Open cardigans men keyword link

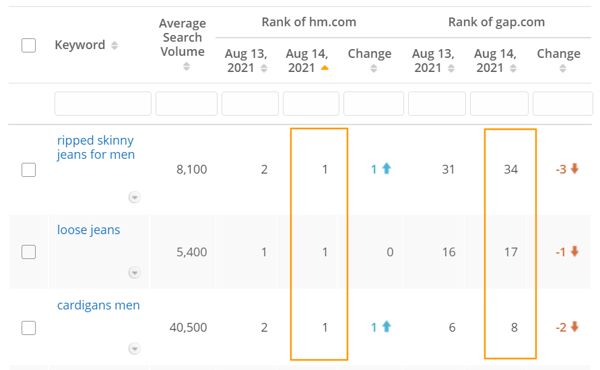tap(98, 305)
